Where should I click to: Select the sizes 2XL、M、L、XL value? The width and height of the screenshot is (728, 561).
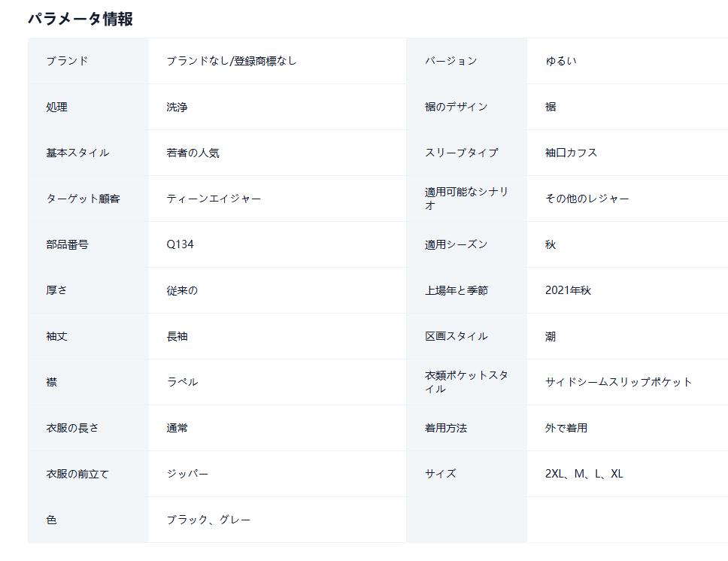[584, 474]
